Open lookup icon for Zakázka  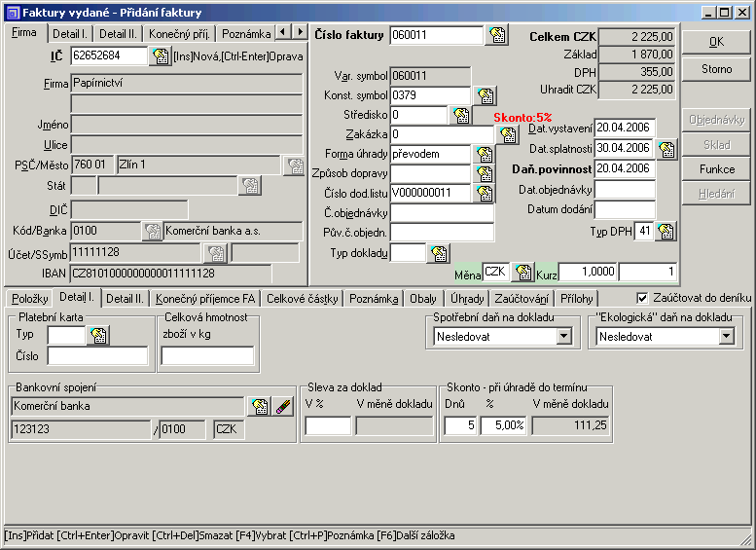click(x=508, y=134)
